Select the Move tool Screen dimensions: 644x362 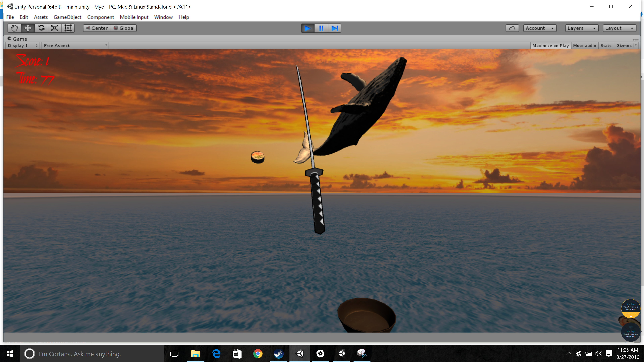[28, 28]
